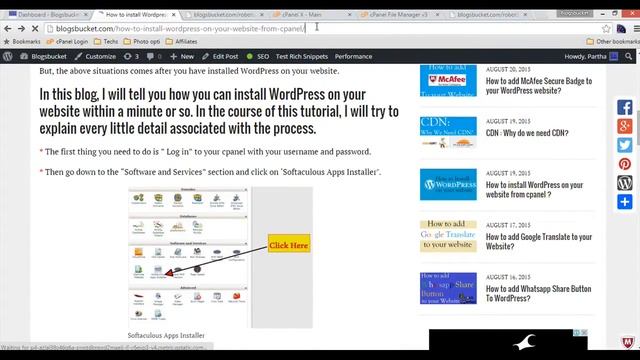Click the CDN post thumbnail
The width and height of the screenshot is (640, 360).
[x=448, y=132]
